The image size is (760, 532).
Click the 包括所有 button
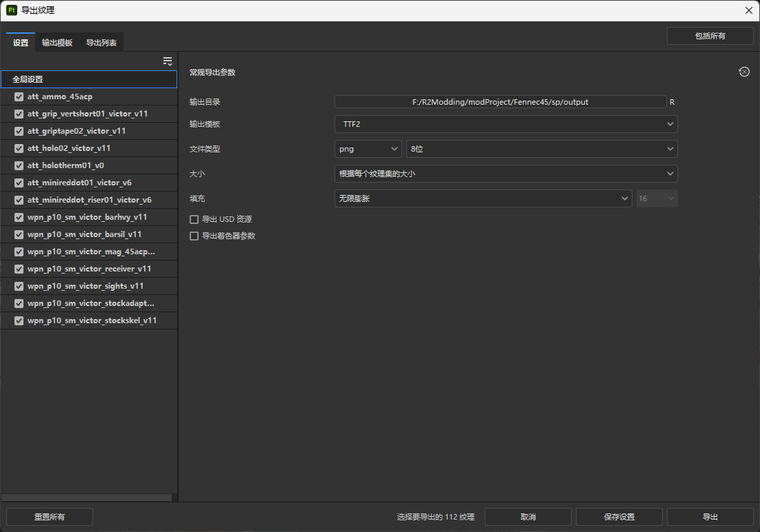tap(710, 36)
